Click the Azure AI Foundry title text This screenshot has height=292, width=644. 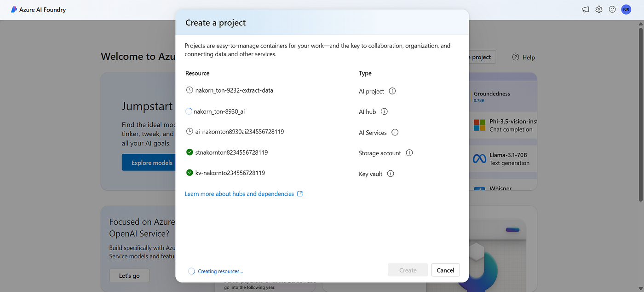point(42,10)
